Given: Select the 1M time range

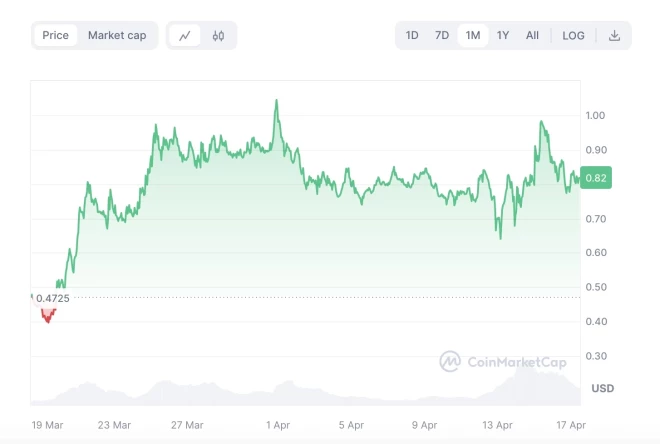Looking at the screenshot, I should click(473, 35).
